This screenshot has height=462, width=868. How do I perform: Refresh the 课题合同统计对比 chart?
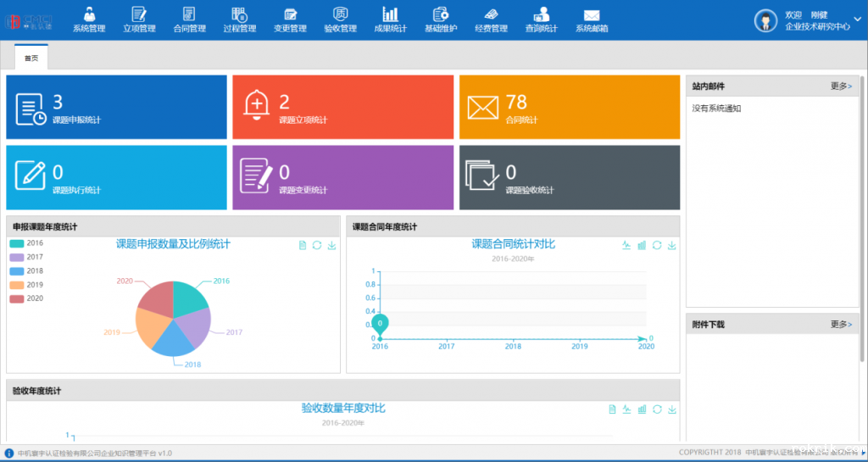coord(656,246)
